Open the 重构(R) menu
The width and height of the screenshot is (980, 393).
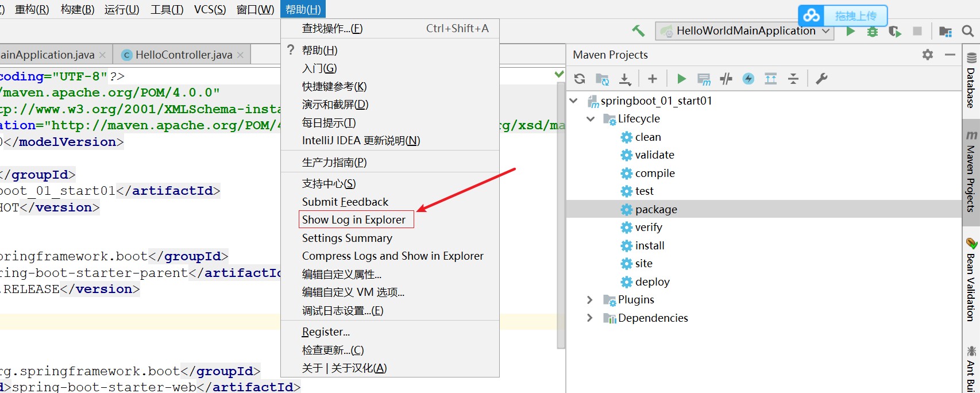[x=32, y=10]
